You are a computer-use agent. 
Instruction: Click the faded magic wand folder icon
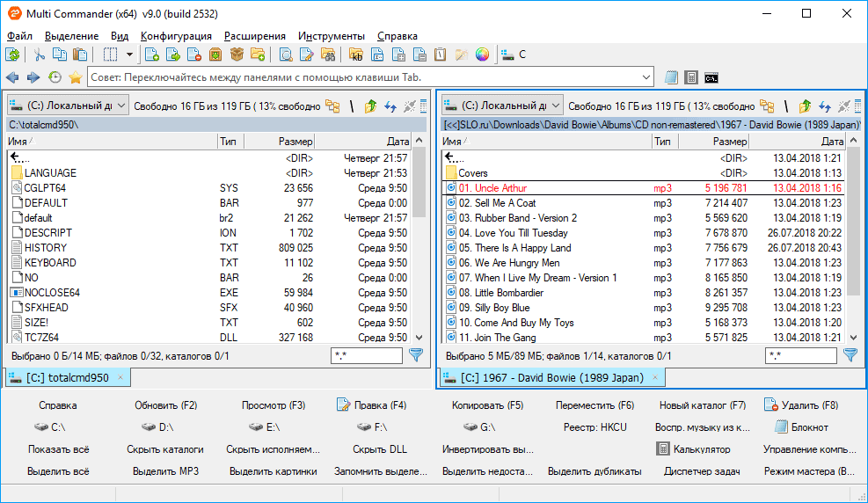point(461,55)
